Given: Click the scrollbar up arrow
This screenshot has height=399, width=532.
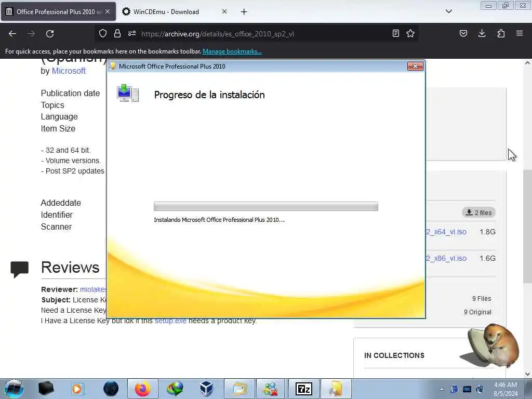Looking at the screenshot, I should [x=527, y=63].
